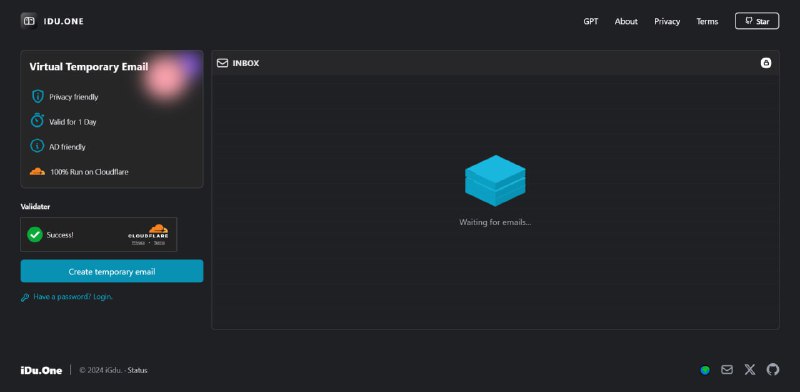
Task: Click the green Success checkmark in the validator
Action: [35, 235]
